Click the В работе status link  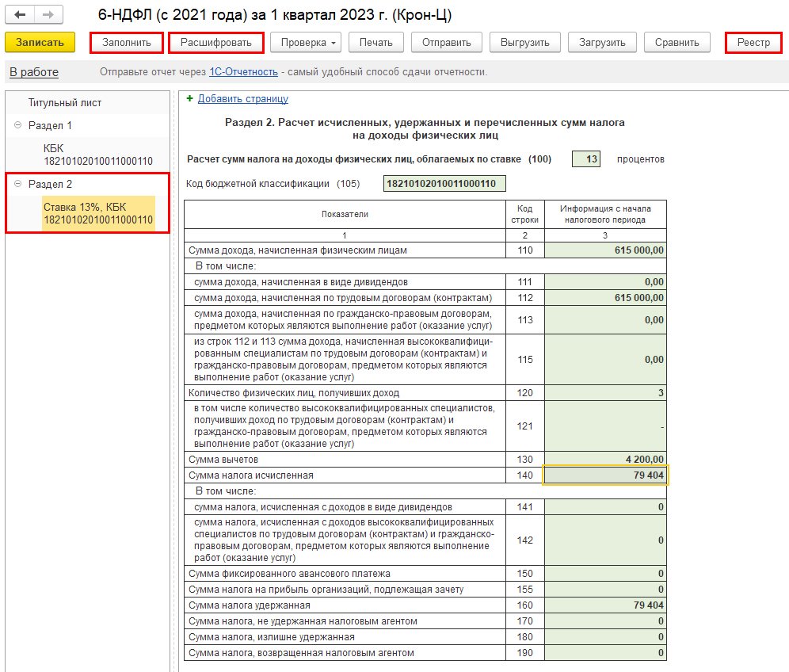click(x=34, y=72)
